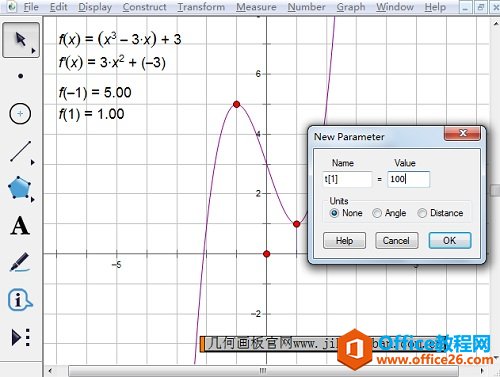The width and height of the screenshot is (500, 377).
Task: Expand the Polygon tool flyout triangle
Action: point(33,200)
